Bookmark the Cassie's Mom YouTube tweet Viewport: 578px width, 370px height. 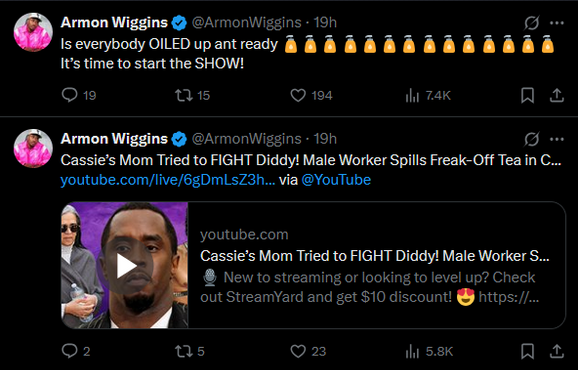527,351
